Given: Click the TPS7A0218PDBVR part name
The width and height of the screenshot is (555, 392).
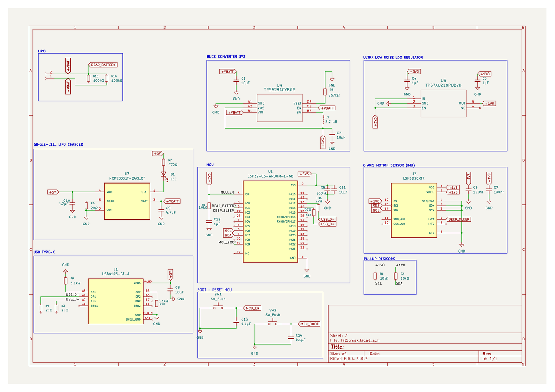Looking at the screenshot, I should click(444, 85).
